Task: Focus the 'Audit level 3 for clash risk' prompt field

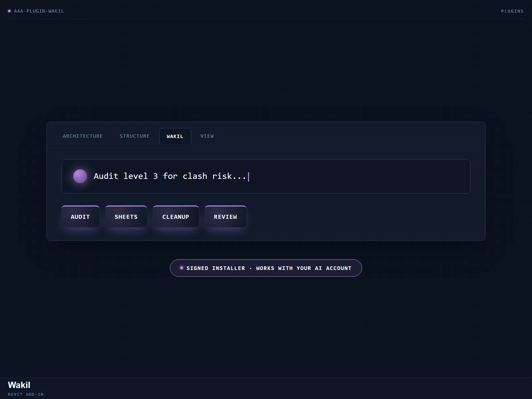Action: pos(266,176)
